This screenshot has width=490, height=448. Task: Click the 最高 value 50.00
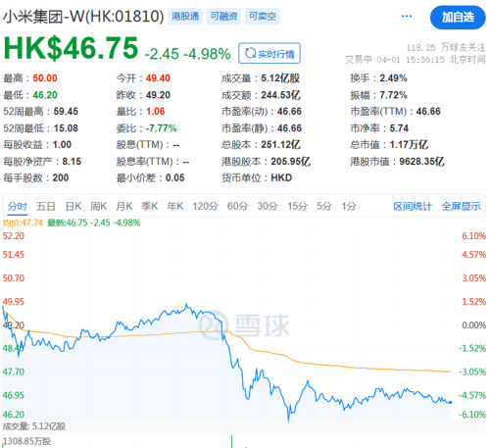pos(45,78)
